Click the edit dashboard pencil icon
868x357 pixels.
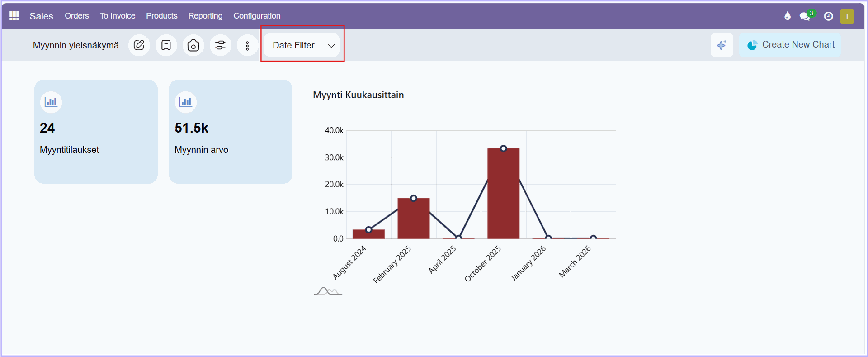point(139,45)
